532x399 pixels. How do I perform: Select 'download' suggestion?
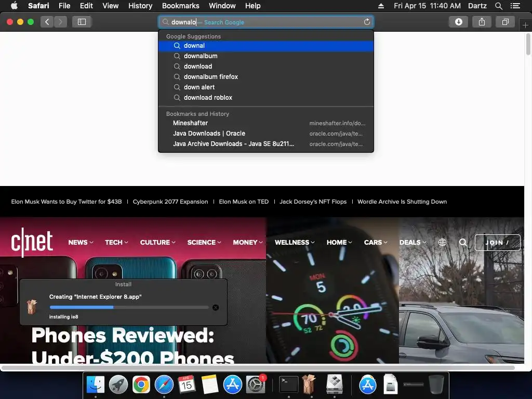pyautogui.click(x=266, y=66)
